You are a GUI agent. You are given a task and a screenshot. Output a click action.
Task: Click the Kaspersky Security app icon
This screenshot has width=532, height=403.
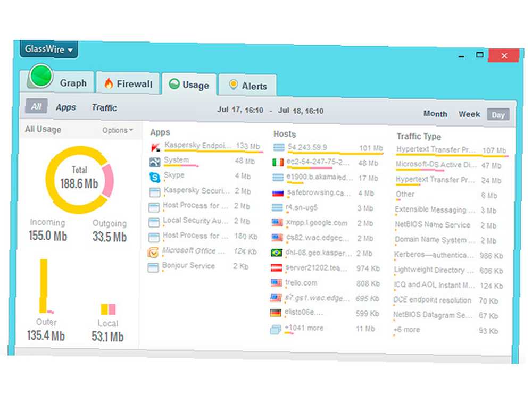click(154, 192)
